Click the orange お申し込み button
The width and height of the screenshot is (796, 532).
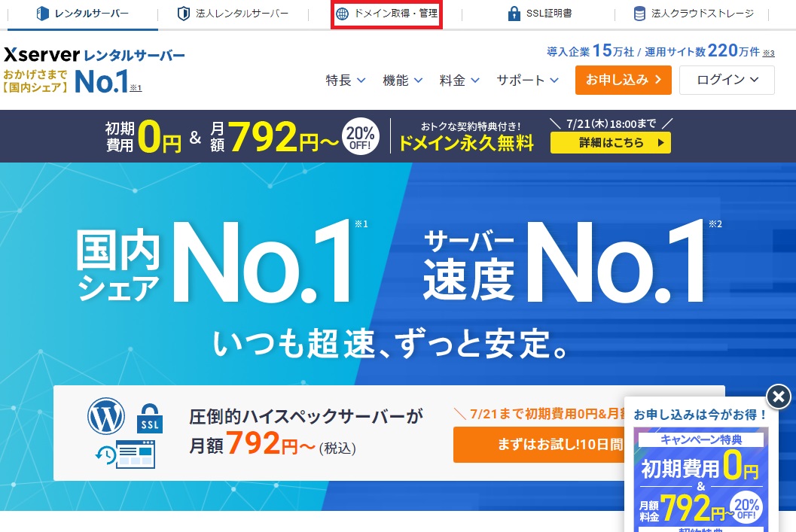pyautogui.click(x=624, y=80)
